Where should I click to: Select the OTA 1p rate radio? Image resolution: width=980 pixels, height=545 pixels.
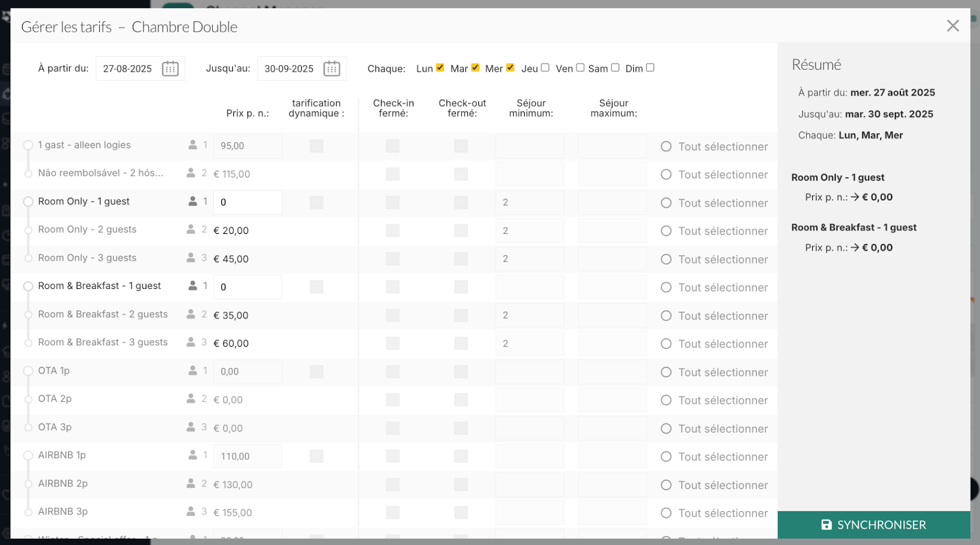28,371
